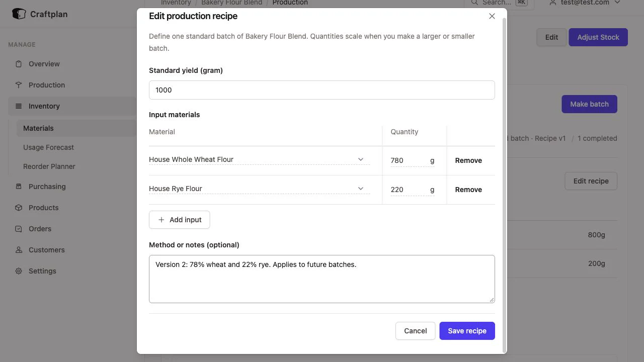Click Cancel in recipe dialog
Screen dimensions: 644x362
click(x=415, y=331)
